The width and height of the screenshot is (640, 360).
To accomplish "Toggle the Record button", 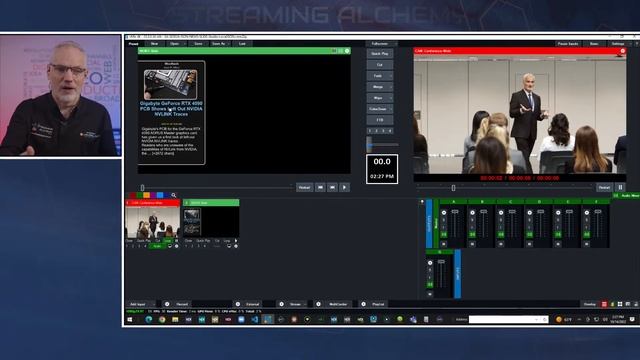I will point(182,304).
